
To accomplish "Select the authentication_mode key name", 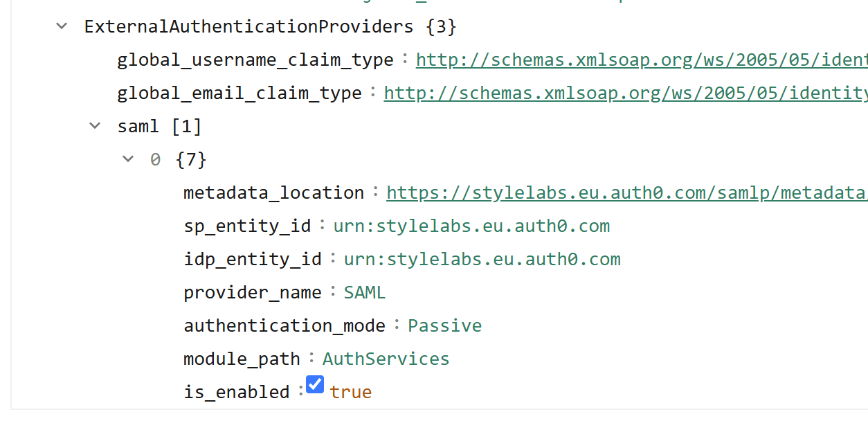I will (284, 325).
